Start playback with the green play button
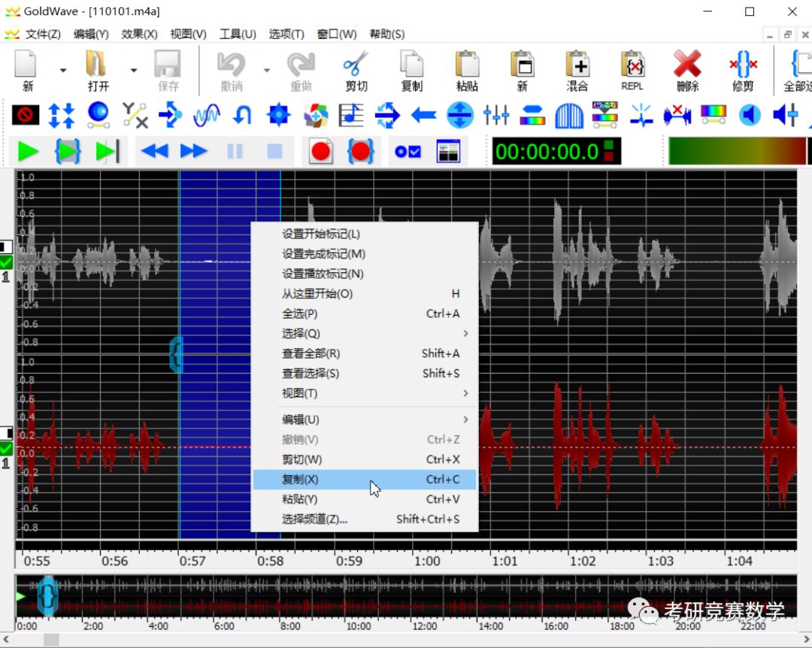The width and height of the screenshot is (812, 648). pos(28,152)
